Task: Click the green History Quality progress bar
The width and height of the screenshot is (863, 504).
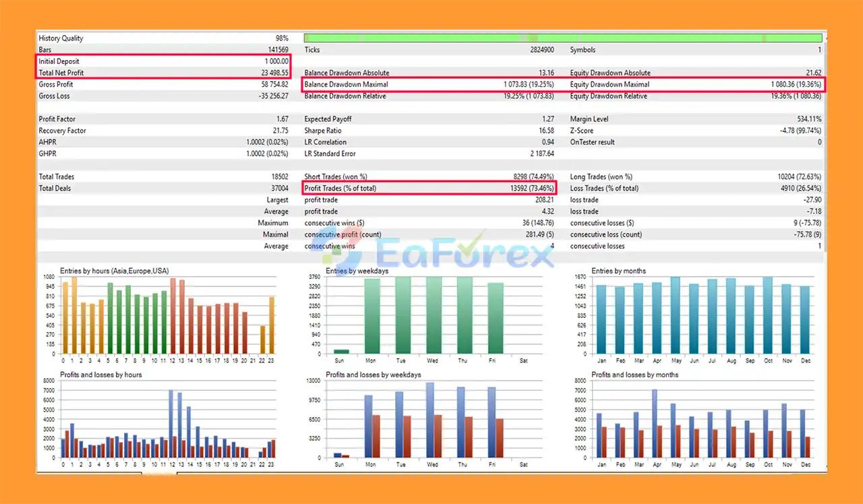Action: (562, 38)
